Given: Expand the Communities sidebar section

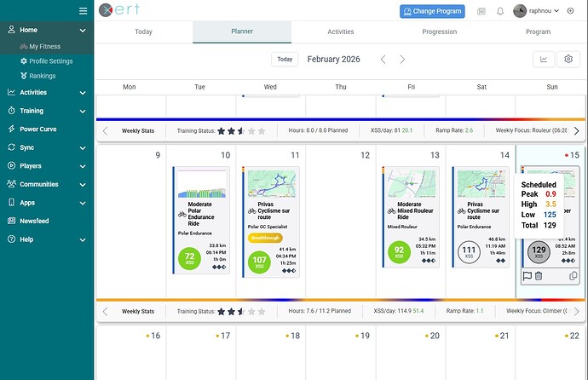Looking at the screenshot, I should pos(83,184).
